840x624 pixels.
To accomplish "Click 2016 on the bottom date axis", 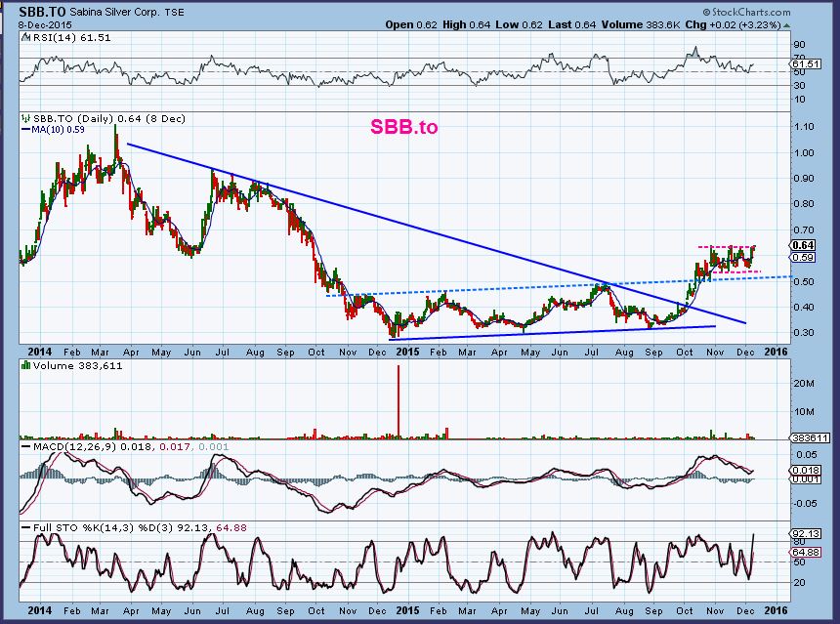I will pyautogui.click(x=776, y=610).
